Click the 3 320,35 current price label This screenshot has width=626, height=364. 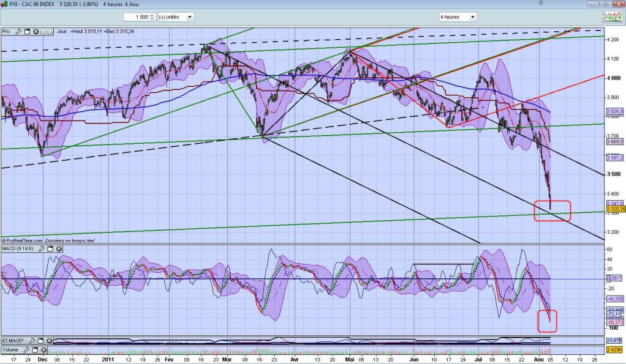615,209
